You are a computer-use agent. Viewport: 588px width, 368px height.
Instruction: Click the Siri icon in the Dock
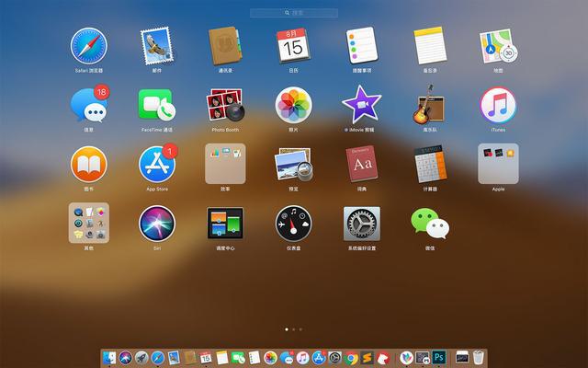(126, 358)
